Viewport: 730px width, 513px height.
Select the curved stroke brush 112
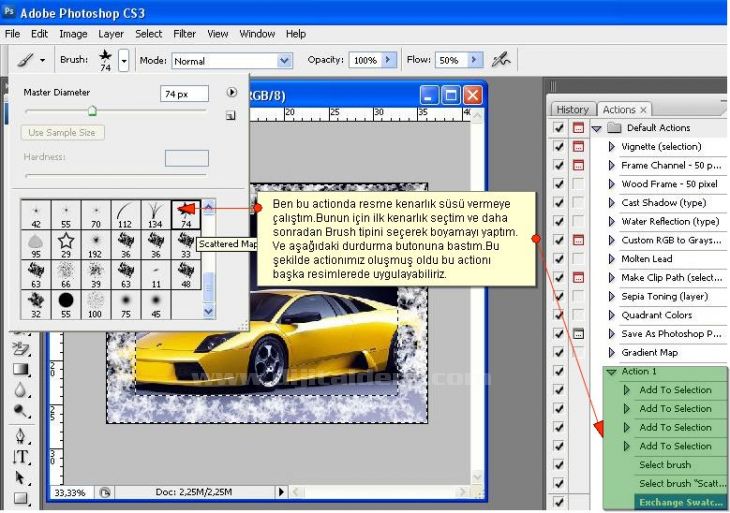click(125, 215)
